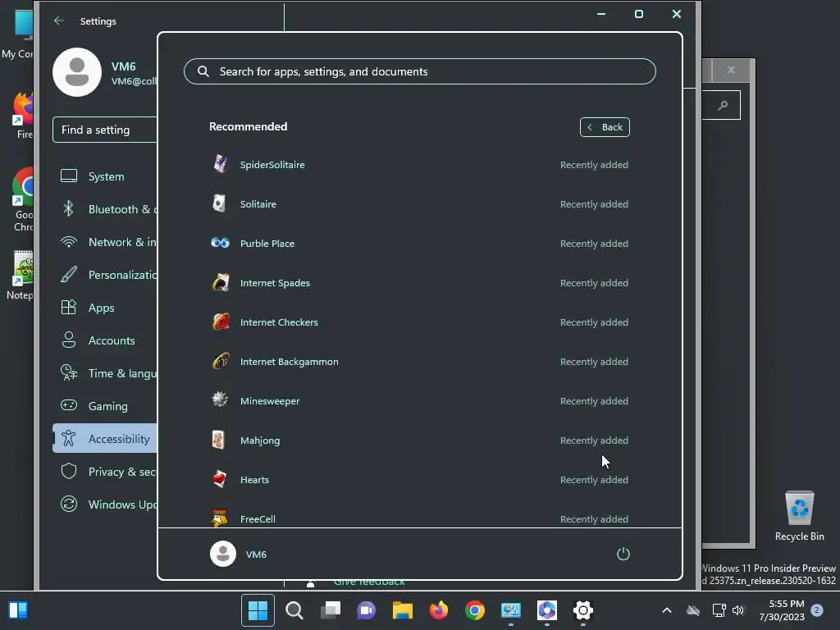Open Purble Place eyes icon
The image size is (840, 630).
[x=220, y=243]
